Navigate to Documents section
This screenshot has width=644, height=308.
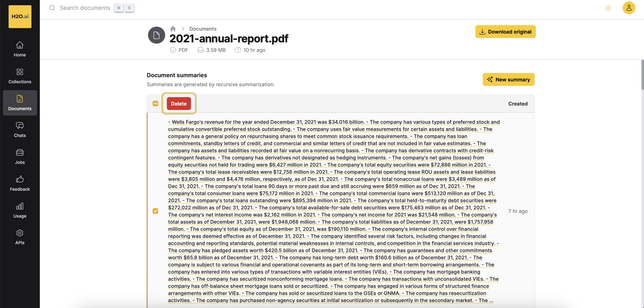click(20, 103)
